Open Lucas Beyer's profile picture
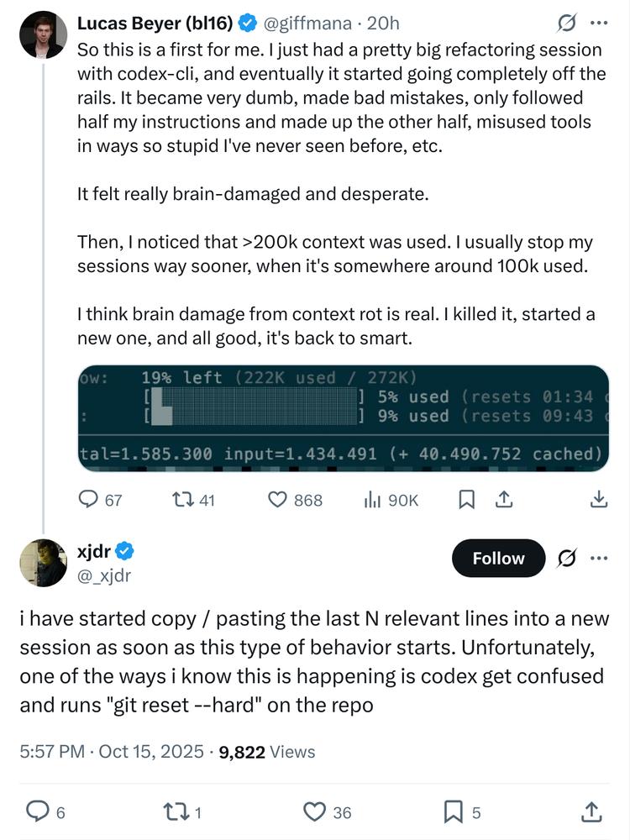This screenshot has width=630, height=840. (x=43, y=34)
